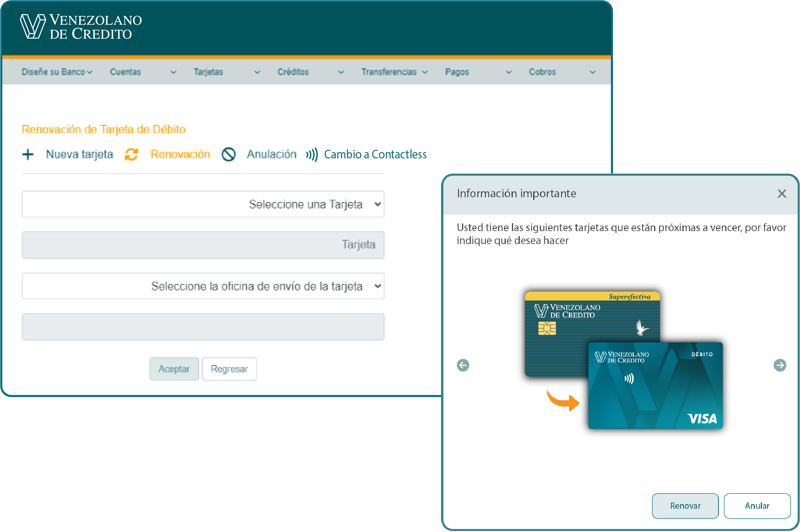This screenshot has width=800, height=532.
Task: Go to previous card with left arrow
Action: click(463, 366)
